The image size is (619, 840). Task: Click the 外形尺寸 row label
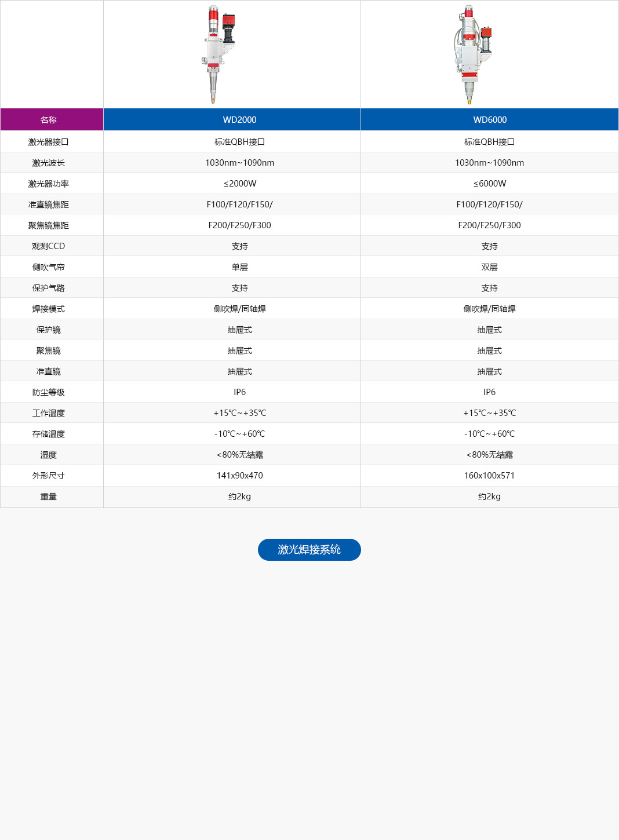tap(49, 476)
